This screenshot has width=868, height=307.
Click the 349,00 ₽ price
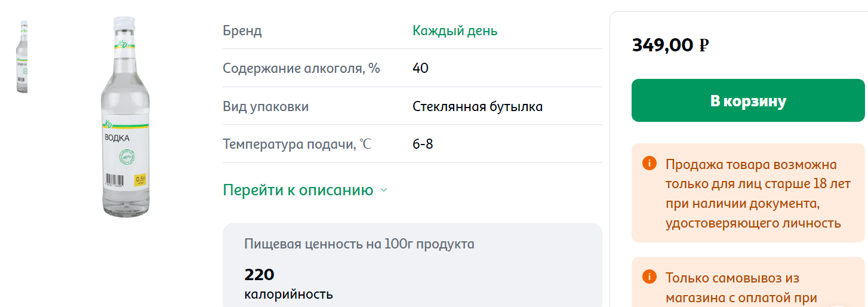(670, 45)
